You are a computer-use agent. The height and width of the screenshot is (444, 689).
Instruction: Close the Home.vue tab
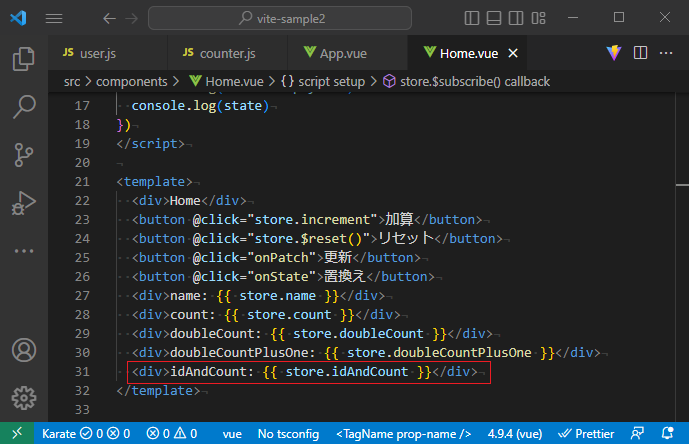(x=513, y=53)
